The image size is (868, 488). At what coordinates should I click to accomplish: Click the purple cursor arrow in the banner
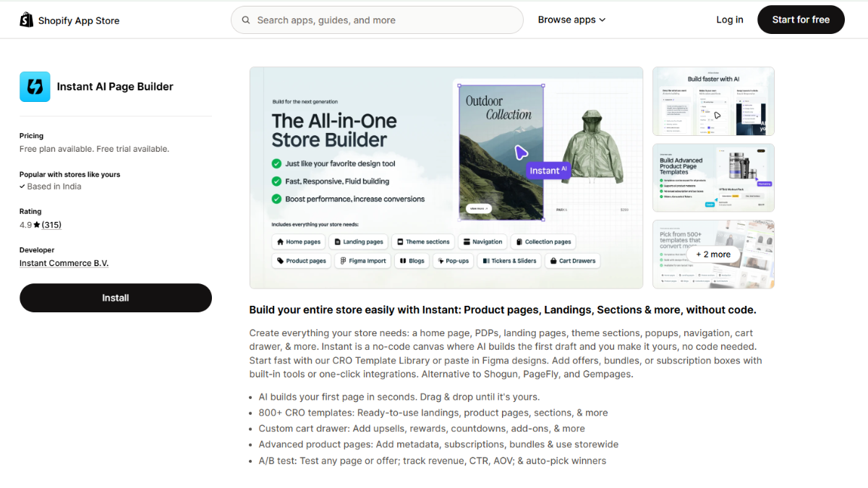pos(521,153)
